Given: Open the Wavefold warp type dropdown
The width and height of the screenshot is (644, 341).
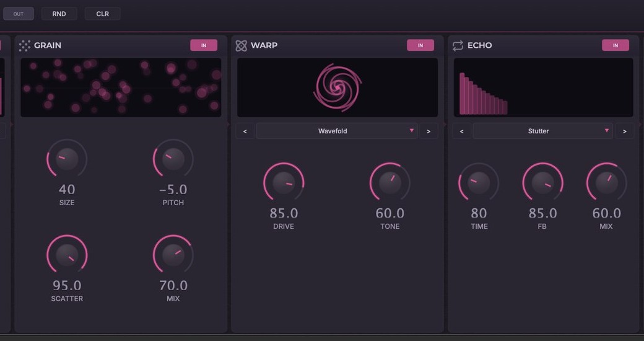Looking at the screenshot, I should click(x=337, y=131).
